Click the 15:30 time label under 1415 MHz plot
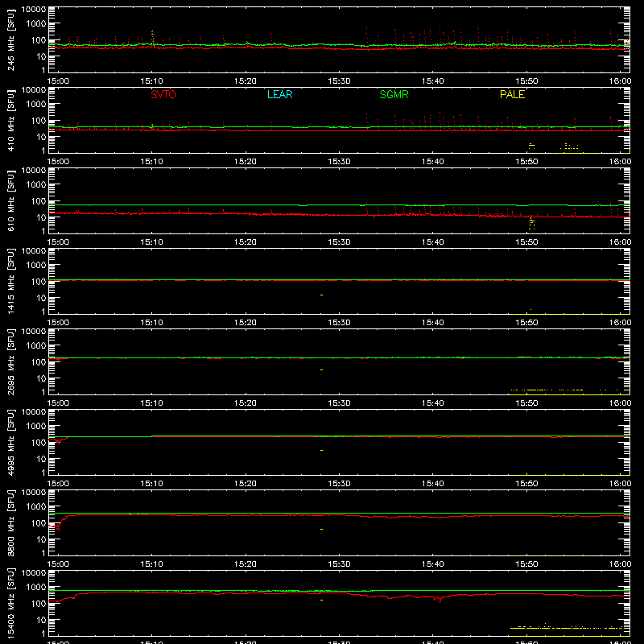This screenshot has height=644, width=644. 339,323
